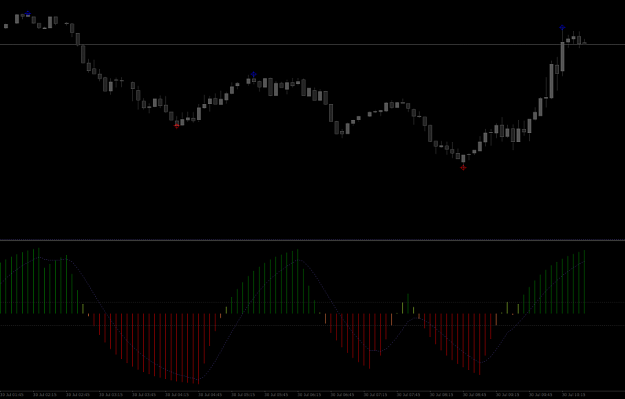Click the '30 Jul 03:15' time label

coord(111,395)
